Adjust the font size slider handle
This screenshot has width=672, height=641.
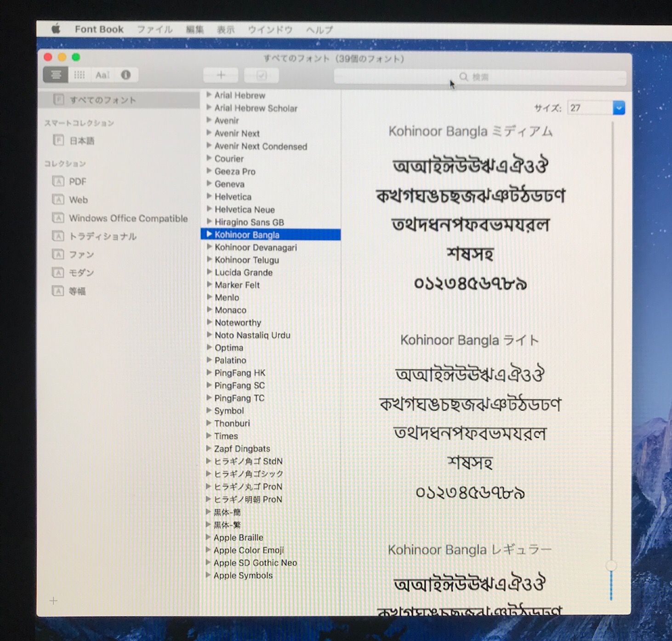click(611, 566)
